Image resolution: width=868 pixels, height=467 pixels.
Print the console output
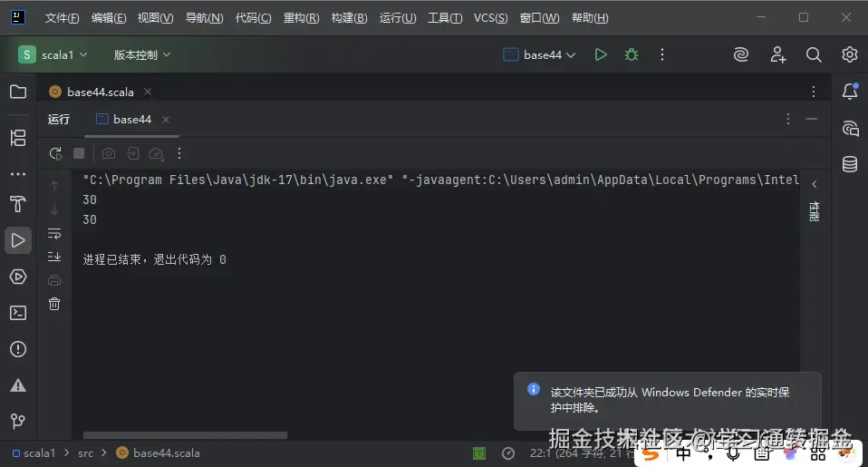click(54, 280)
